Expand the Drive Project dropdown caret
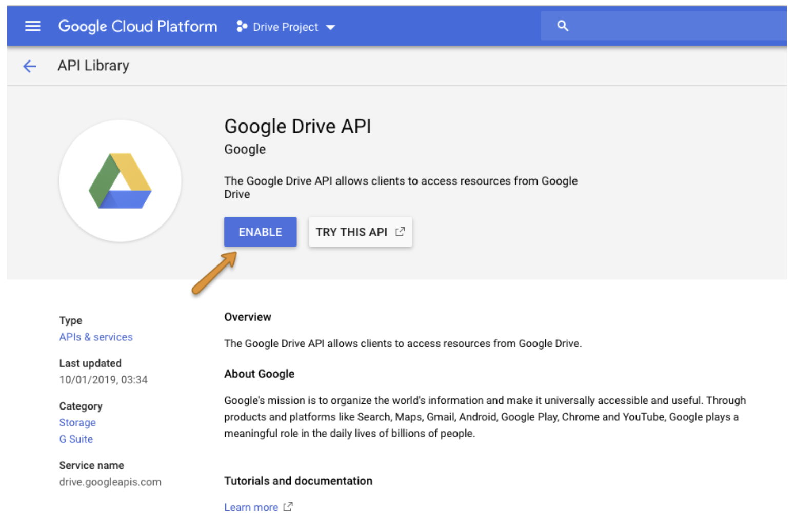The width and height of the screenshot is (795, 532). (x=331, y=27)
